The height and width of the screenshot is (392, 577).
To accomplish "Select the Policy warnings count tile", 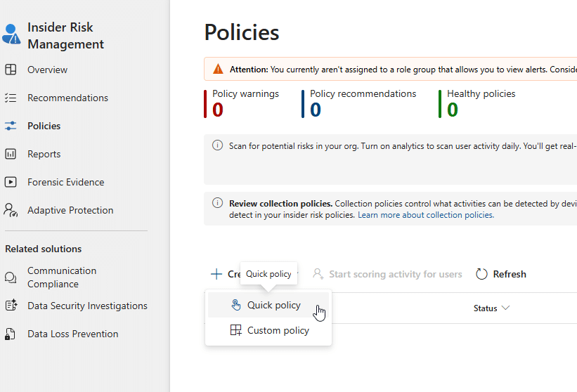I will click(245, 103).
